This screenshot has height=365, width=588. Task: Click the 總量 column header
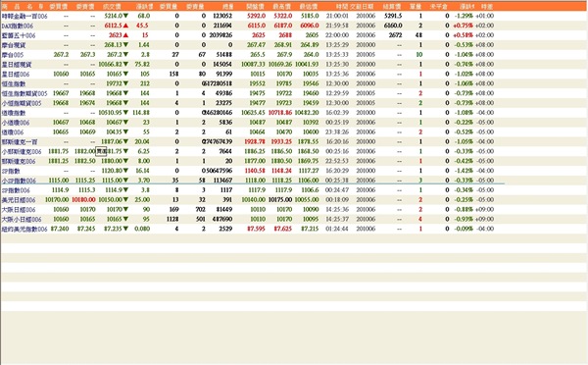(x=227, y=7)
